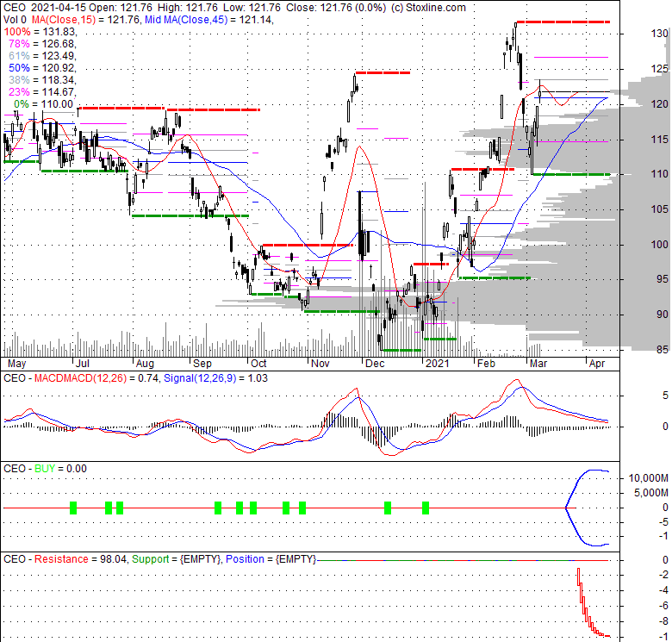Click the "78% = 126.68" level label
Screen dimensions: 672x642
(42, 44)
